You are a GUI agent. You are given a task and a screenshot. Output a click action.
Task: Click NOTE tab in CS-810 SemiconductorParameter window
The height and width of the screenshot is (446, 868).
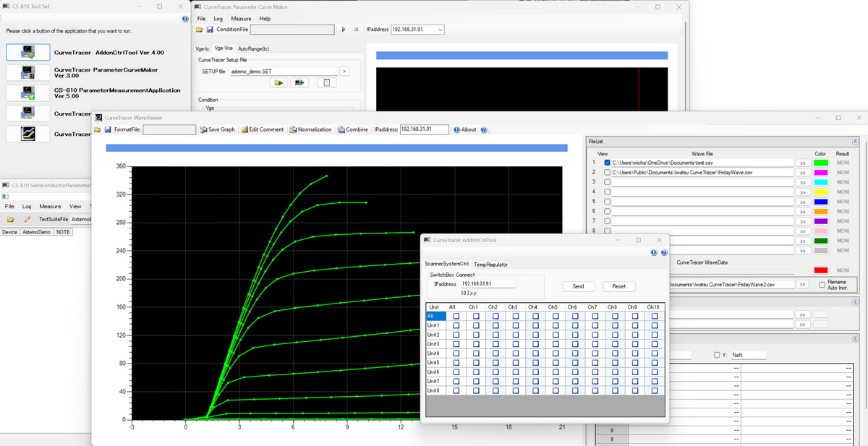(x=64, y=232)
